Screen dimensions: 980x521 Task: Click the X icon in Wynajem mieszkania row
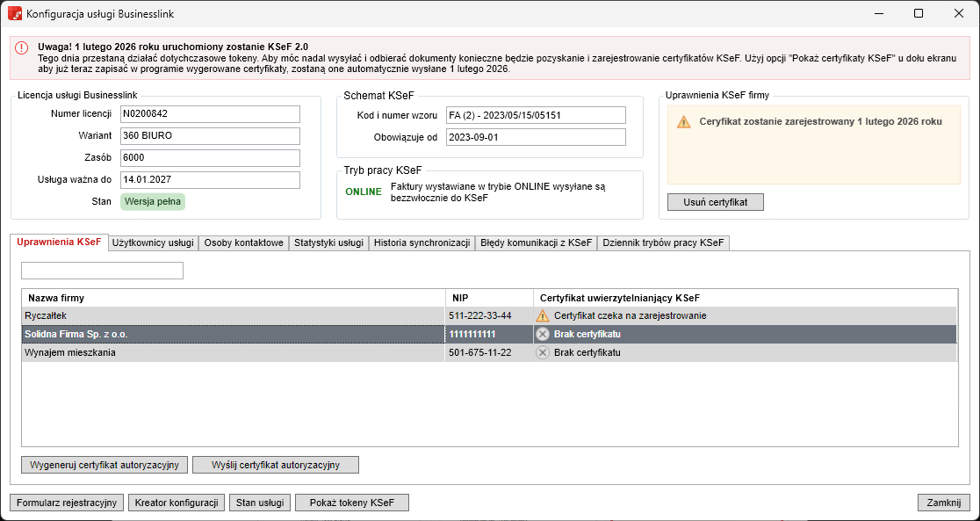click(543, 352)
